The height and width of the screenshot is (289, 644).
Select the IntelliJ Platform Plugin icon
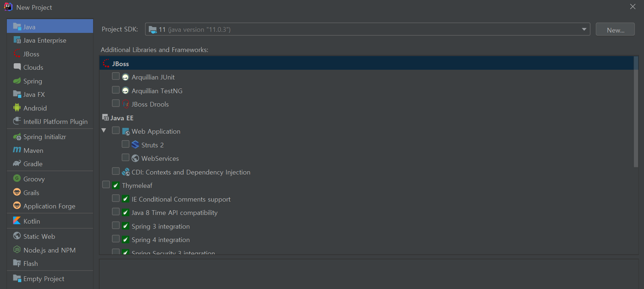[x=17, y=121]
